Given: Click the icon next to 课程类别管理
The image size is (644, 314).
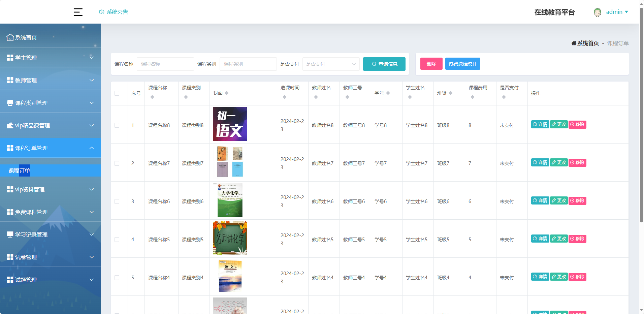Looking at the screenshot, I should [10, 103].
